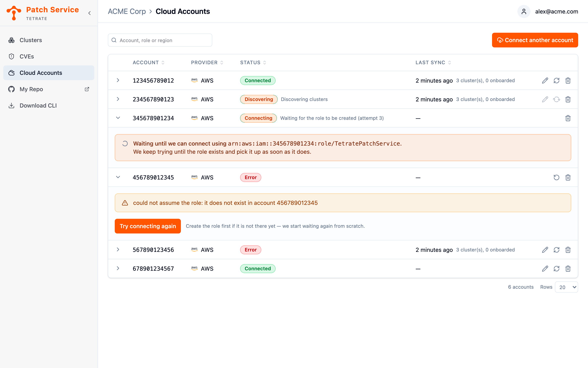Open the alex@acme.com account menu
Screen dimensions: 588x368
(556, 11)
